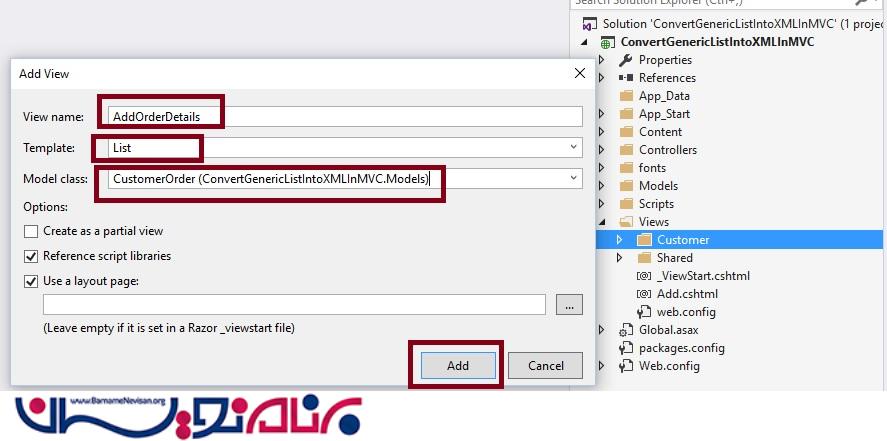Expand the Customer folder under Views
Screen dimensions: 887x441
pos(619,240)
